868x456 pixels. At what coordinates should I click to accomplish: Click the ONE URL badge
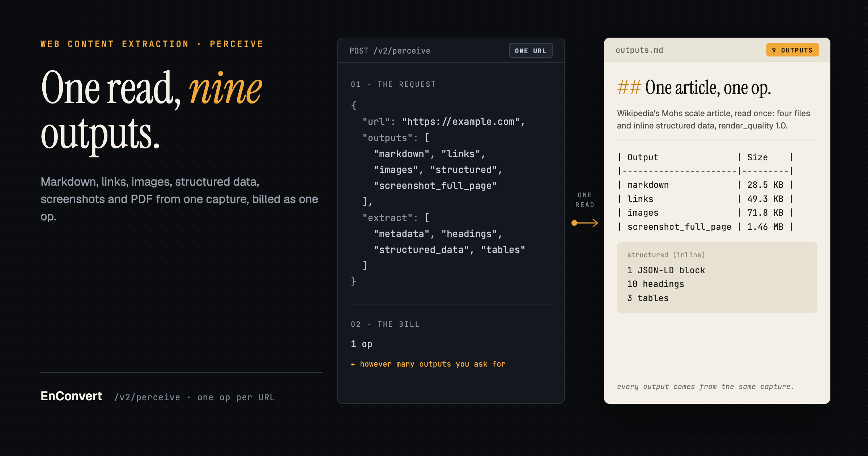tap(531, 51)
